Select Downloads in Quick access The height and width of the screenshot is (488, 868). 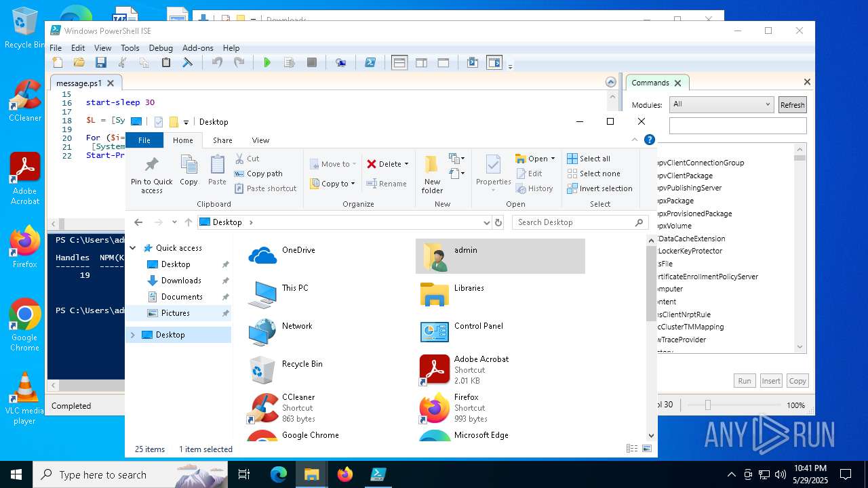pyautogui.click(x=181, y=281)
